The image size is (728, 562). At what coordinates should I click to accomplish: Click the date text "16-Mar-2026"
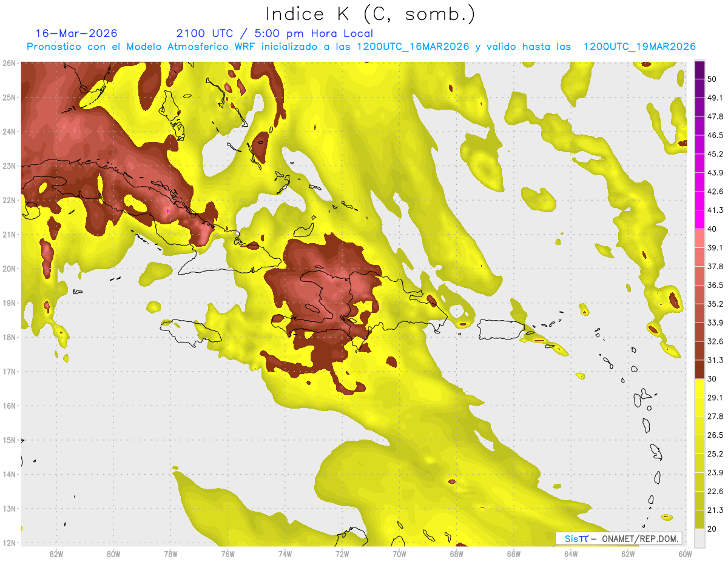pos(76,33)
